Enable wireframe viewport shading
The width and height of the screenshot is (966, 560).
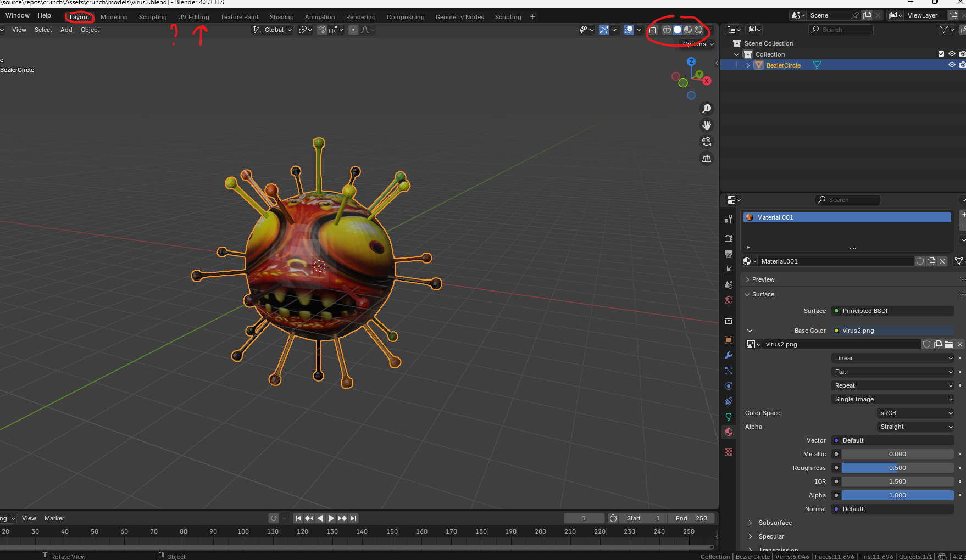667,30
